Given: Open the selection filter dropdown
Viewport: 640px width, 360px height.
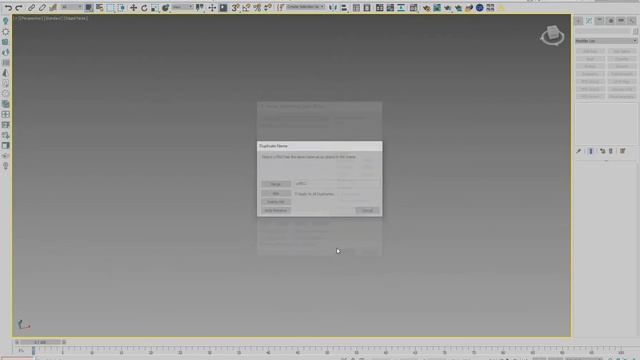Looking at the screenshot, I should click(71, 7).
